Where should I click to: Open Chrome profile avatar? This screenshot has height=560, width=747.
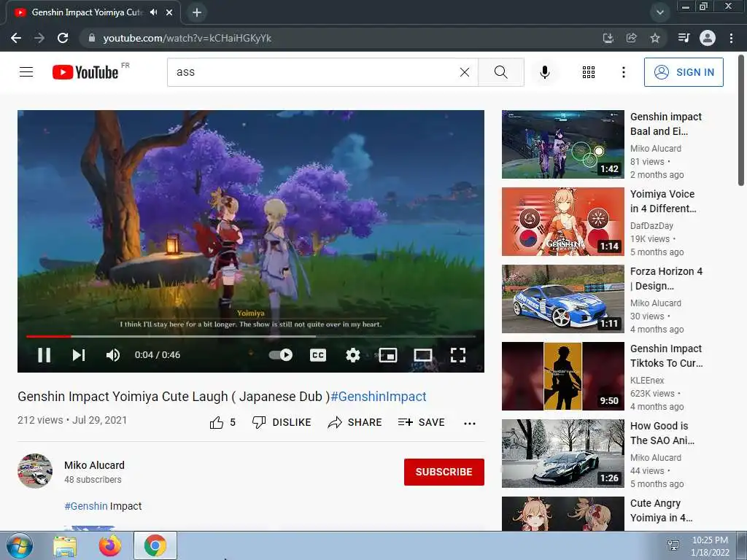coord(708,38)
